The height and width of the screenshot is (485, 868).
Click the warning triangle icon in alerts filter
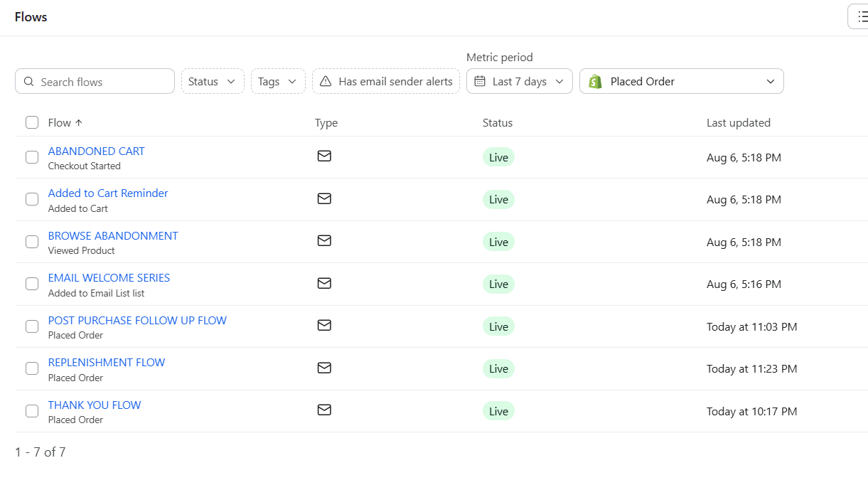[326, 81]
